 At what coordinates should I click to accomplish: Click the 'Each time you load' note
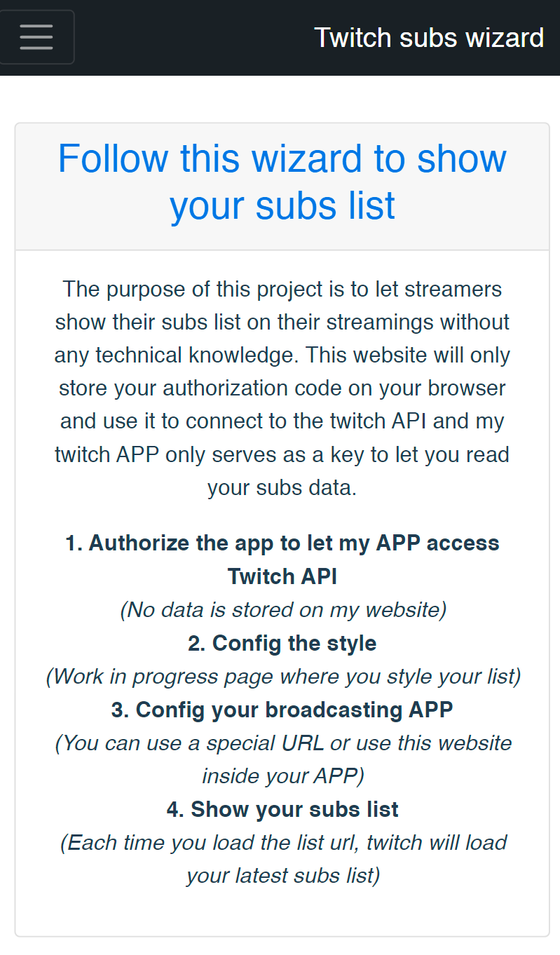282,859
